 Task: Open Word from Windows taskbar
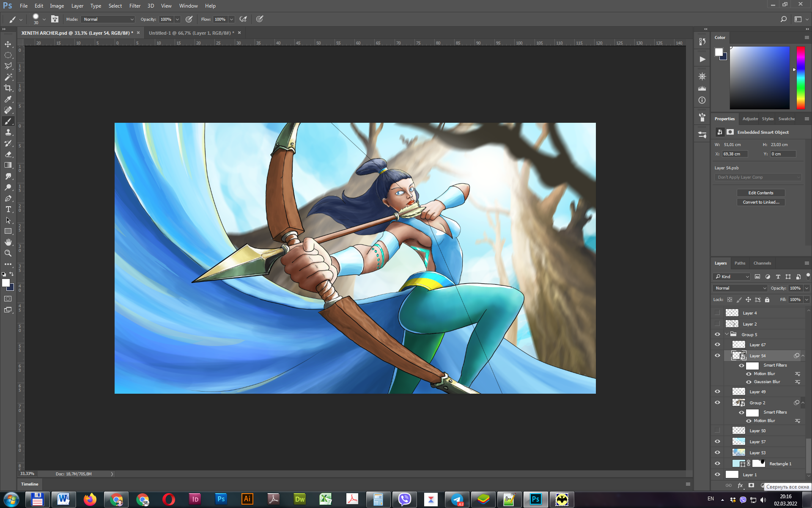[x=63, y=500]
